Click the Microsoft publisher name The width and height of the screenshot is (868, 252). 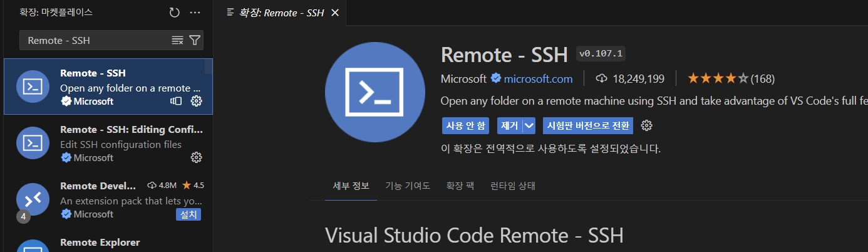463,78
